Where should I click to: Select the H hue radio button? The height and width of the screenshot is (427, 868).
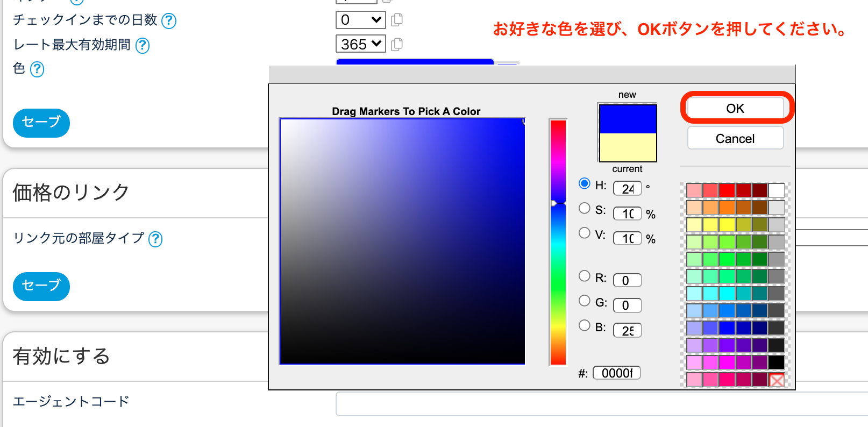pos(585,183)
